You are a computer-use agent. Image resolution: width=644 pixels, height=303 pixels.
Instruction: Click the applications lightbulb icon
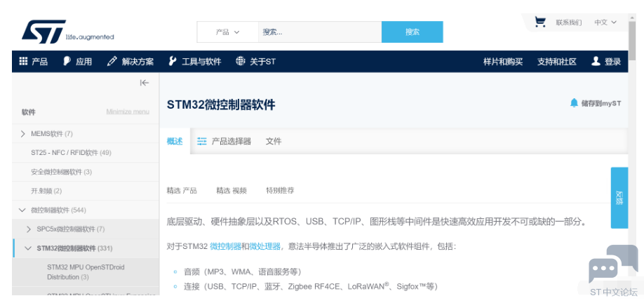coord(67,62)
